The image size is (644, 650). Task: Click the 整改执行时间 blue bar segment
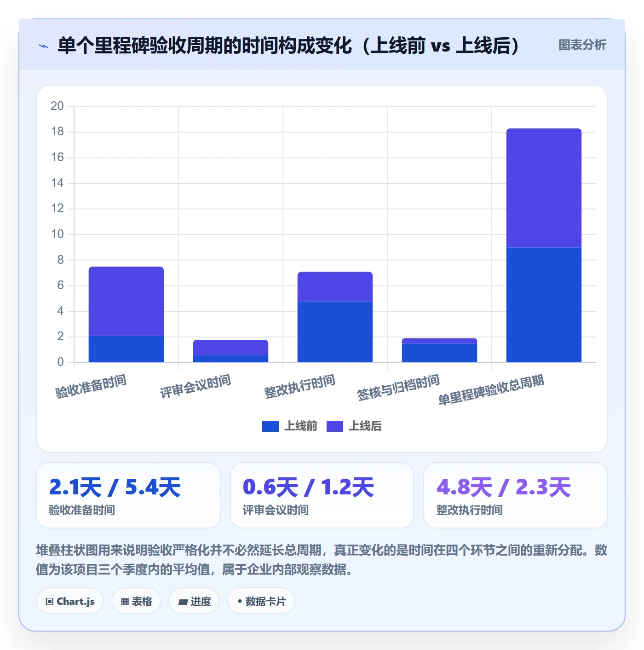(x=335, y=331)
